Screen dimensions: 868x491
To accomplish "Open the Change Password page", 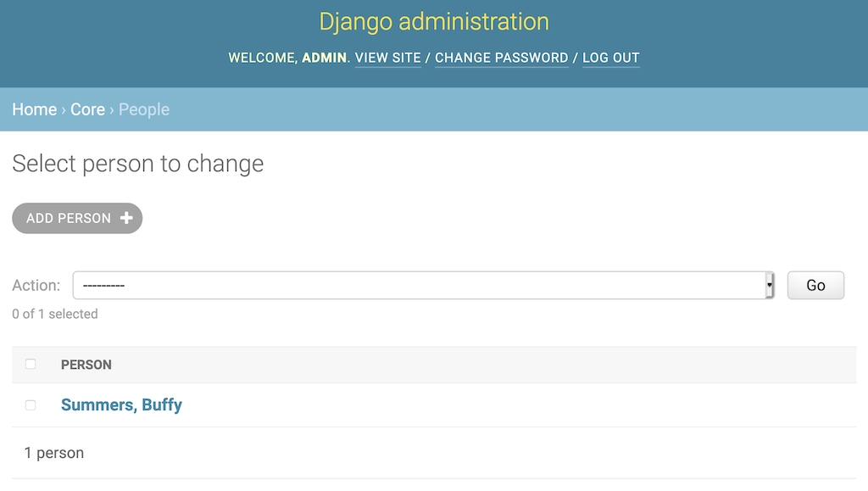I will pyautogui.click(x=501, y=58).
